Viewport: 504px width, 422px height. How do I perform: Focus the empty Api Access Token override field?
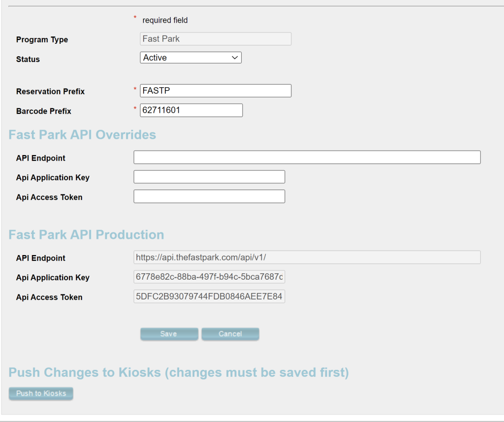coord(209,196)
